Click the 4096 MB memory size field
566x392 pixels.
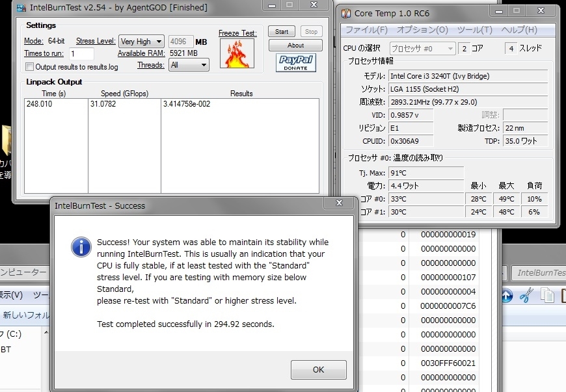[x=180, y=42]
